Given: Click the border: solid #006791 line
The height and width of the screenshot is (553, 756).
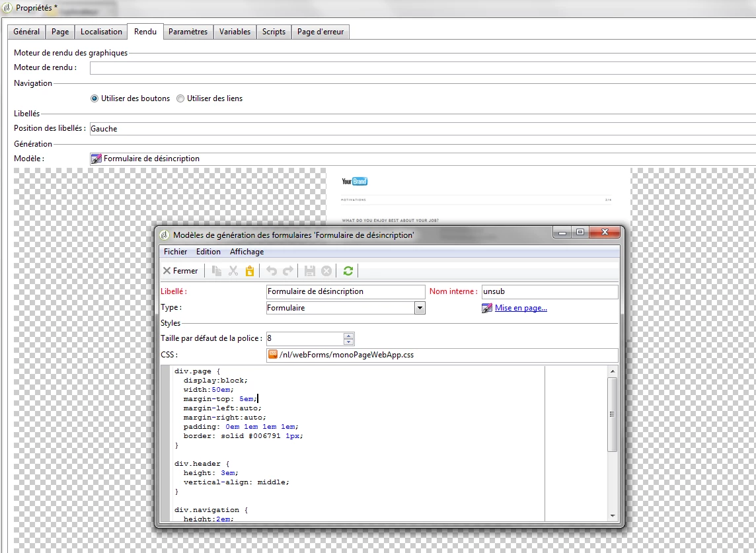Looking at the screenshot, I should (x=243, y=436).
